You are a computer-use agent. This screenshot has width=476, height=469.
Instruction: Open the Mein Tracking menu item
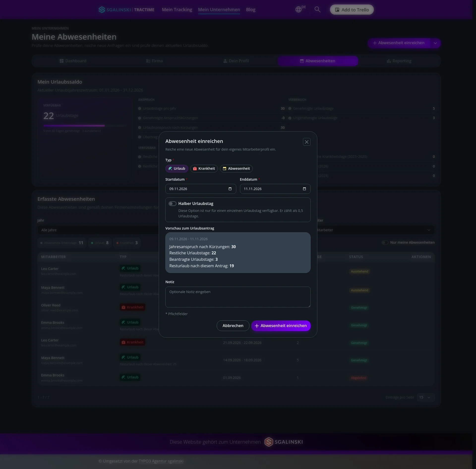(x=177, y=10)
